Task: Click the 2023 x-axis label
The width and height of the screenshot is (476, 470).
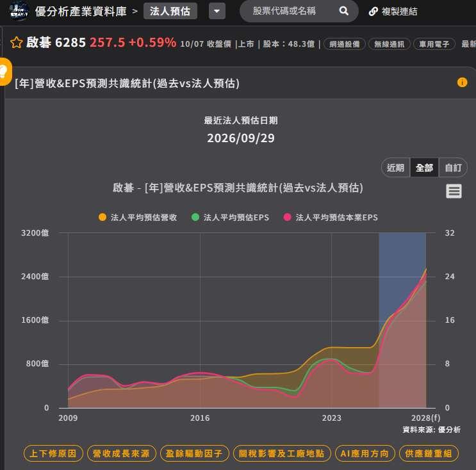Action: [x=331, y=417]
